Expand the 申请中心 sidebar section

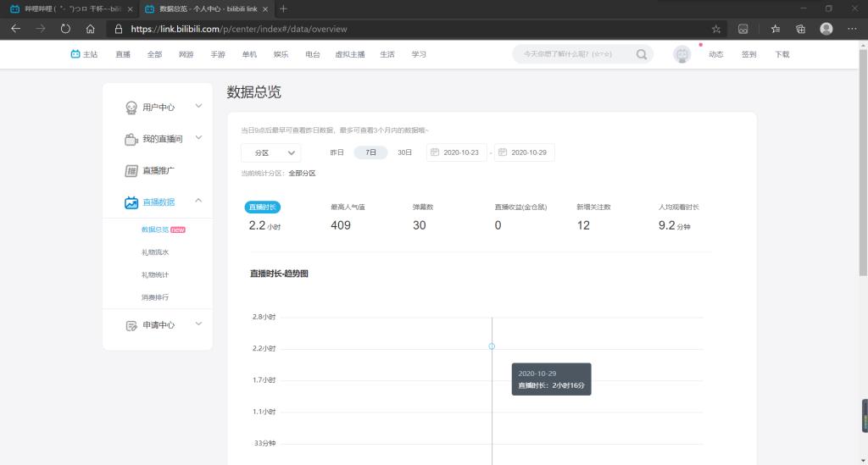tap(198, 324)
